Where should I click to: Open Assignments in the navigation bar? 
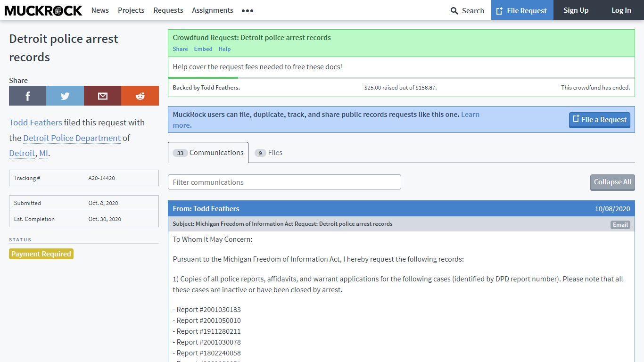coord(213,10)
